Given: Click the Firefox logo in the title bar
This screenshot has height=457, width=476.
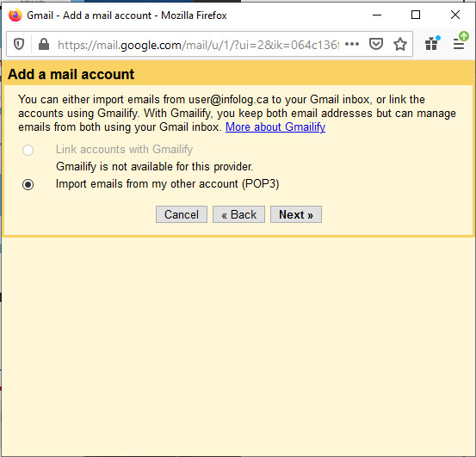Looking at the screenshot, I should (15, 15).
